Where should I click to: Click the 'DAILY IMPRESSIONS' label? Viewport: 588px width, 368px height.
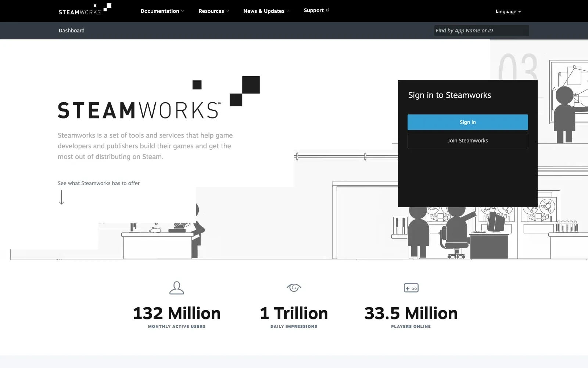click(x=294, y=326)
